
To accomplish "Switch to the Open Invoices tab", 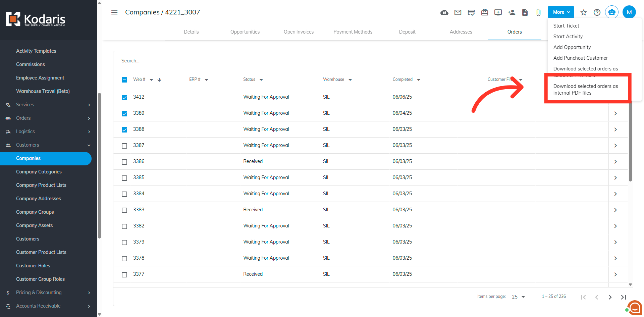I will tap(299, 32).
